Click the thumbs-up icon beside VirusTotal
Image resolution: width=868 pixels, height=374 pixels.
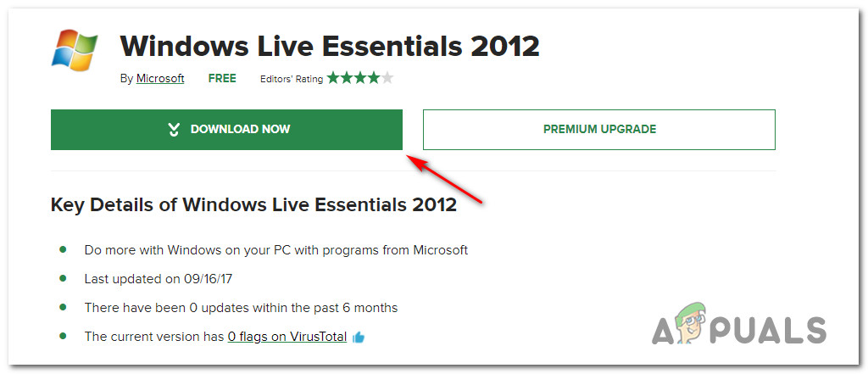(359, 338)
